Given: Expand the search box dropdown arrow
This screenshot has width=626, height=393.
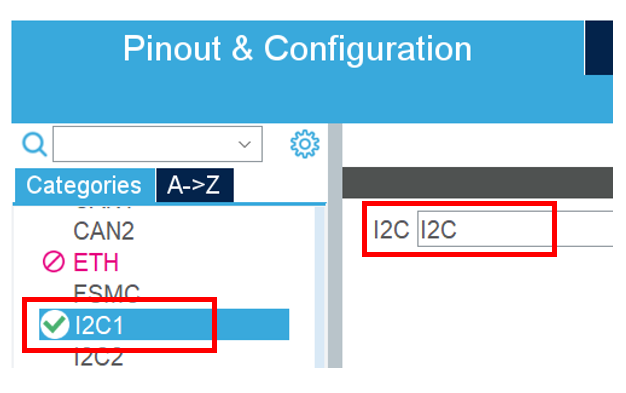Looking at the screenshot, I should (x=244, y=144).
